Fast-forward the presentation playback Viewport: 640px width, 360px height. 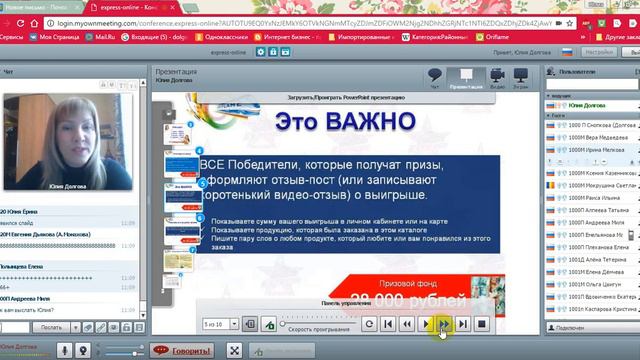pyautogui.click(x=444, y=324)
